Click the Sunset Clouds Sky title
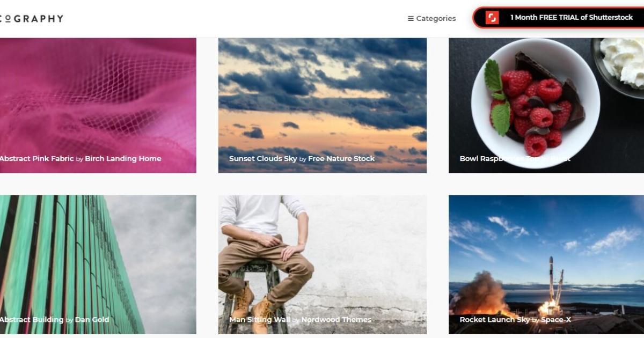Image resolution: width=644 pixels, height=338 pixels. (263, 159)
